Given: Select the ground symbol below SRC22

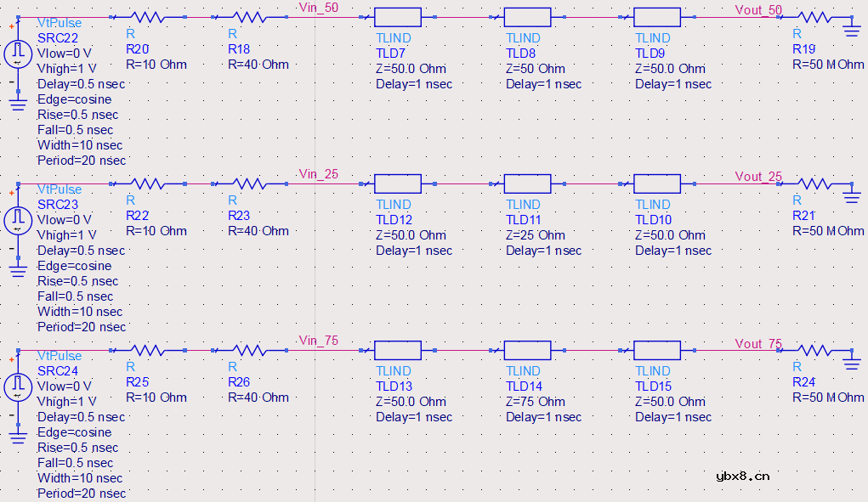Looking at the screenshot, I should click(x=18, y=103).
